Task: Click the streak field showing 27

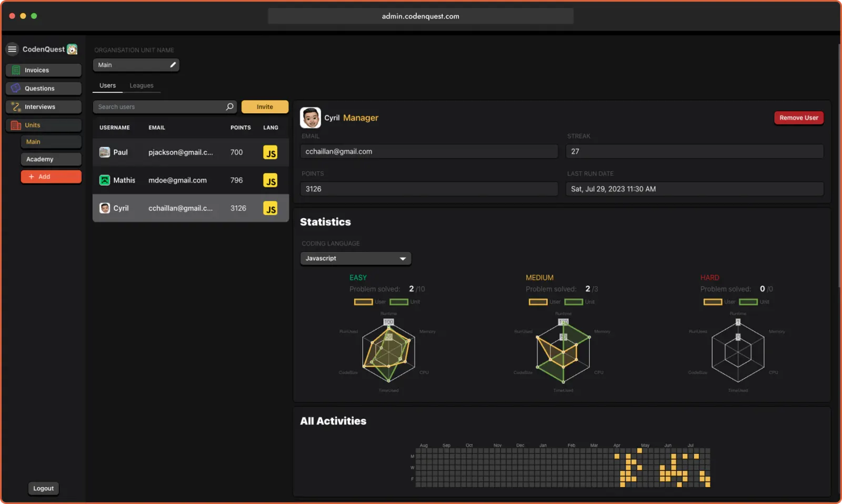Action: point(695,152)
